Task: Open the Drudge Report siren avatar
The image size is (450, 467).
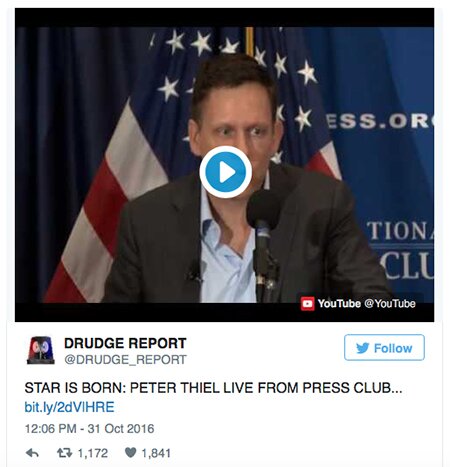Action: [41, 350]
